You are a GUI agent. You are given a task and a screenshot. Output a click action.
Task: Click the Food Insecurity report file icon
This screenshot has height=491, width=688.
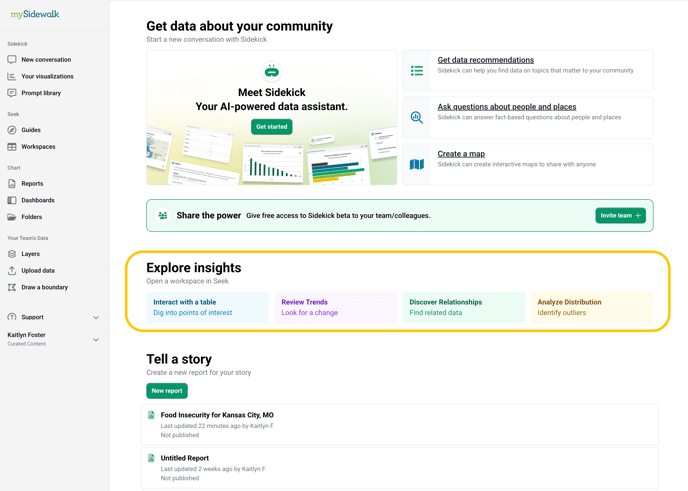point(151,415)
